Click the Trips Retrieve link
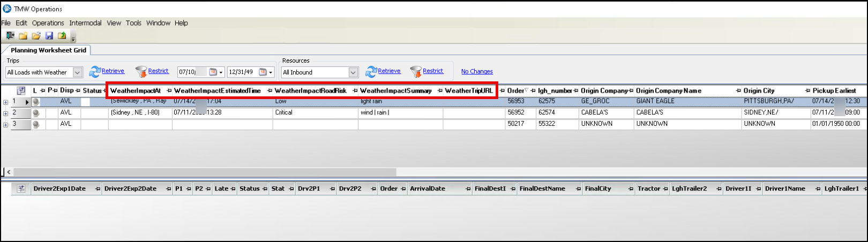The image size is (868, 242). point(113,71)
